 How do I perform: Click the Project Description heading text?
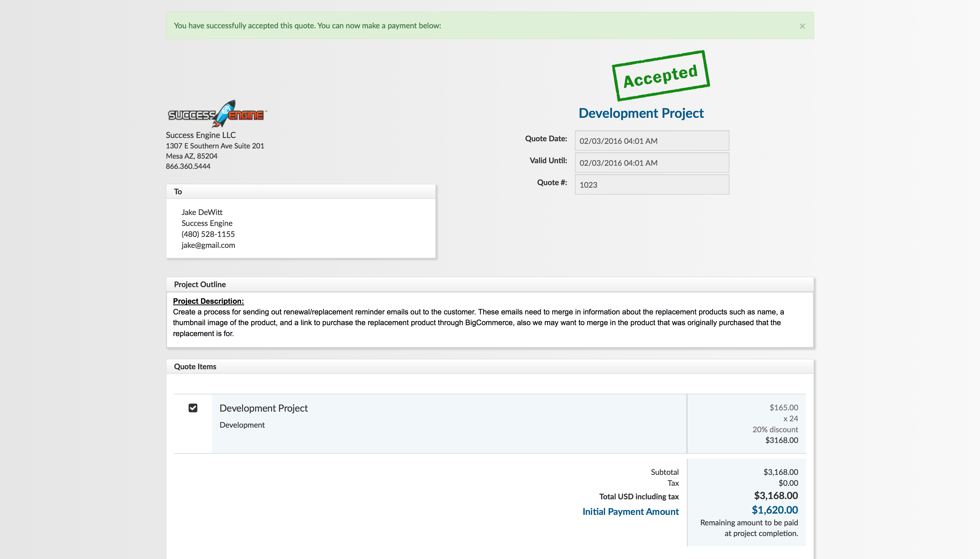(x=208, y=301)
